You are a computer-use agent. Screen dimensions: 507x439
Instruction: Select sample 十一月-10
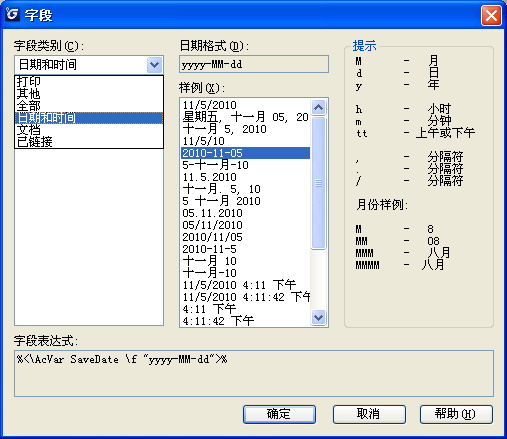[246, 273]
